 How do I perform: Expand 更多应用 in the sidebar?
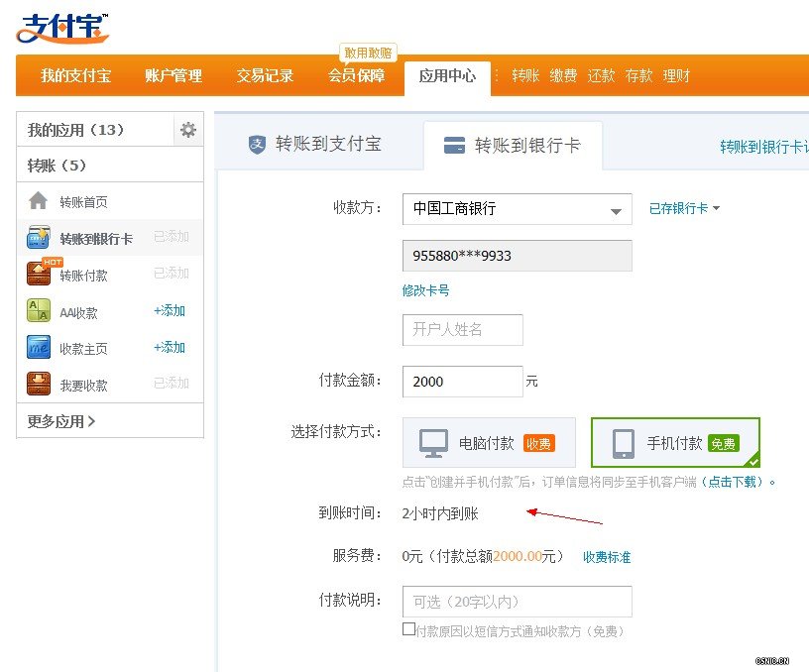(x=61, y=421)
